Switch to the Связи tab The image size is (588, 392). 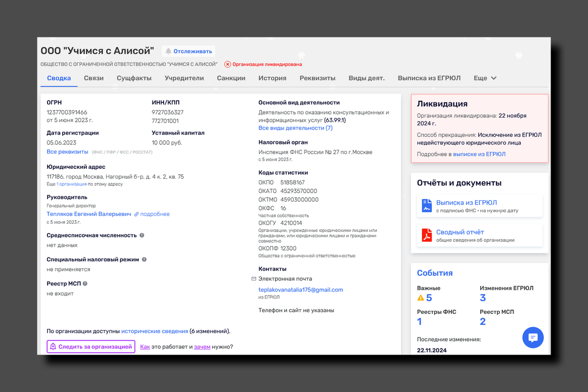[94, 78]
